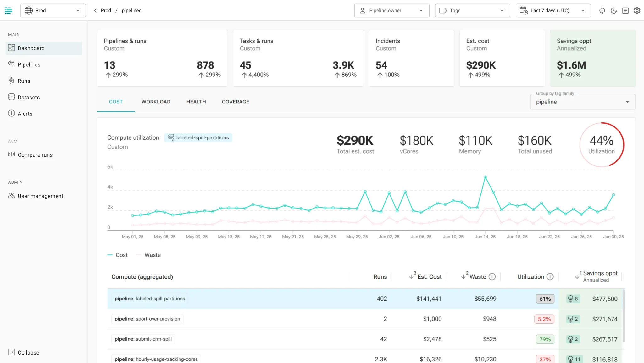
Task: Expand the Tags filter dropdown
Action: [472, 10]
